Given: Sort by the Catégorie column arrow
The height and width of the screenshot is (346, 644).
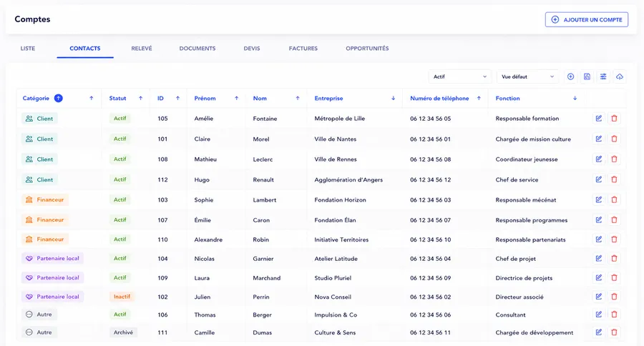Looking at the screenshot, I should [91, 99].
